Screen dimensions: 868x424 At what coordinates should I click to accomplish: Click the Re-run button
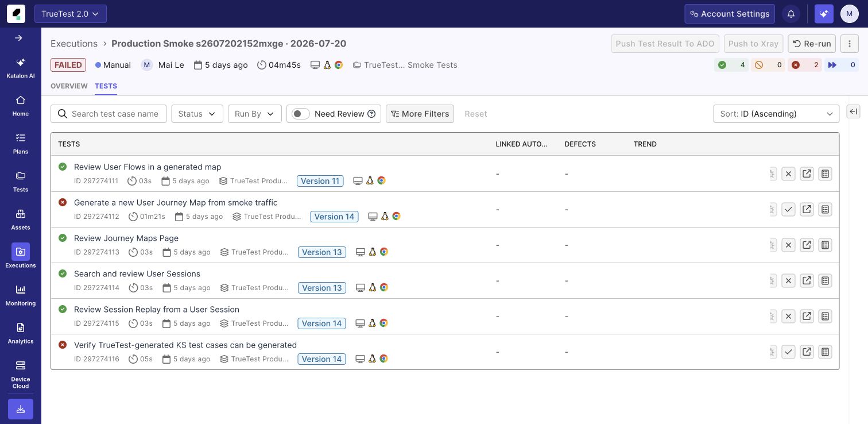tap(812, 44)
